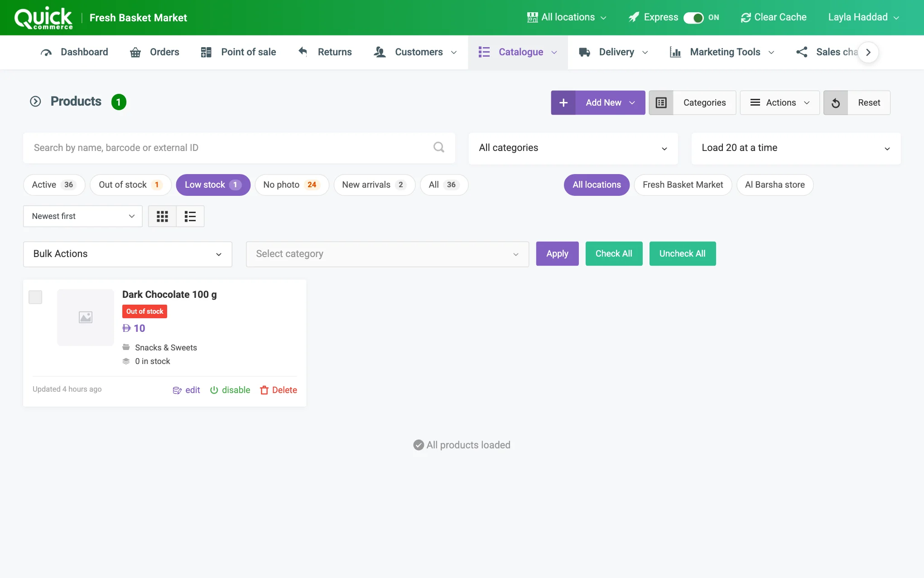924x578 pixels.
Task: Show New arrivals products
Action: 374,185
